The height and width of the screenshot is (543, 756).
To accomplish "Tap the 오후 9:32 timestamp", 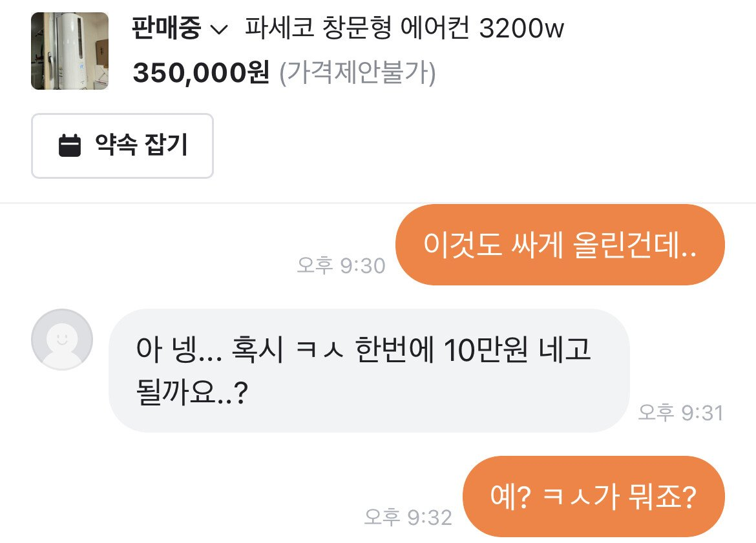I will 408,517.
